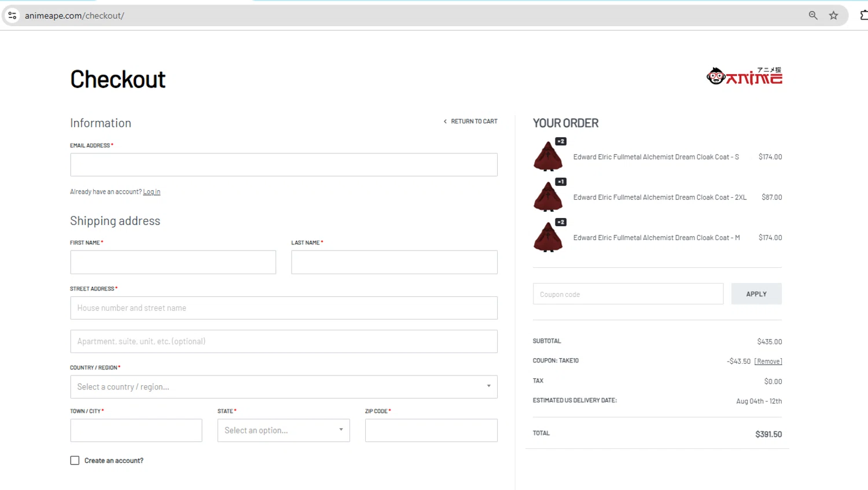Click the Cloak Coat - M item name
This screenshot has width=868, height=490.
[x=657, y=238]
